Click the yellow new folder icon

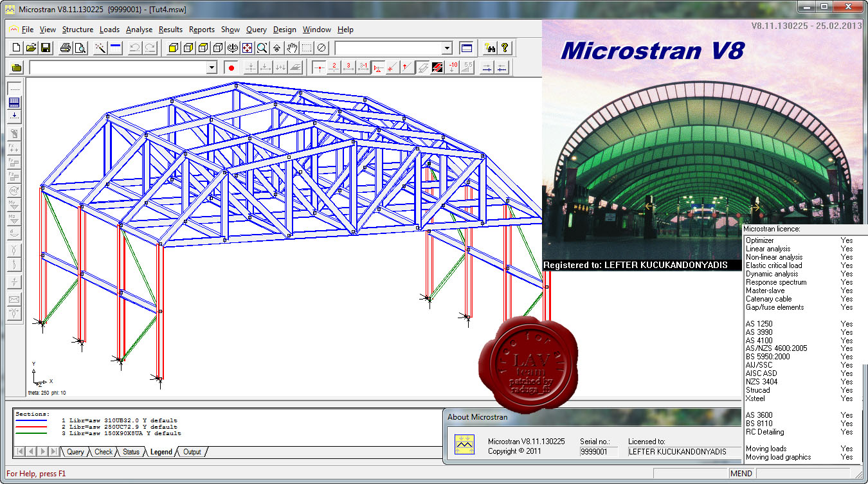[x=17, y=67]
